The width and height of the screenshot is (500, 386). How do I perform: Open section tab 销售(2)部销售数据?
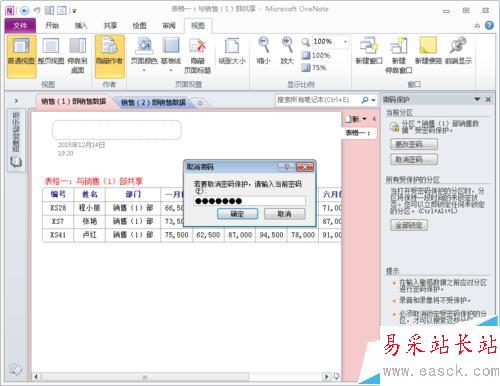click(153, 102)
